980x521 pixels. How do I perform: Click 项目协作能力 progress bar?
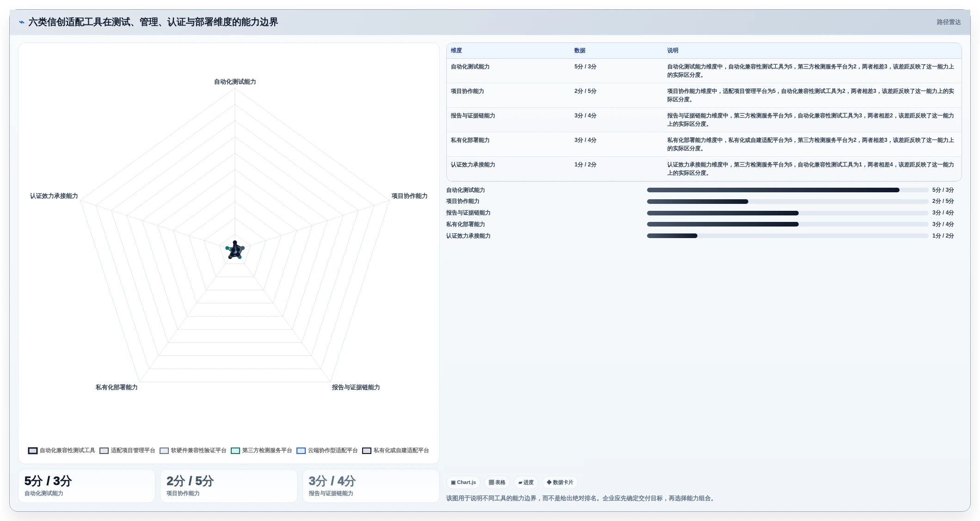(788, 202)
